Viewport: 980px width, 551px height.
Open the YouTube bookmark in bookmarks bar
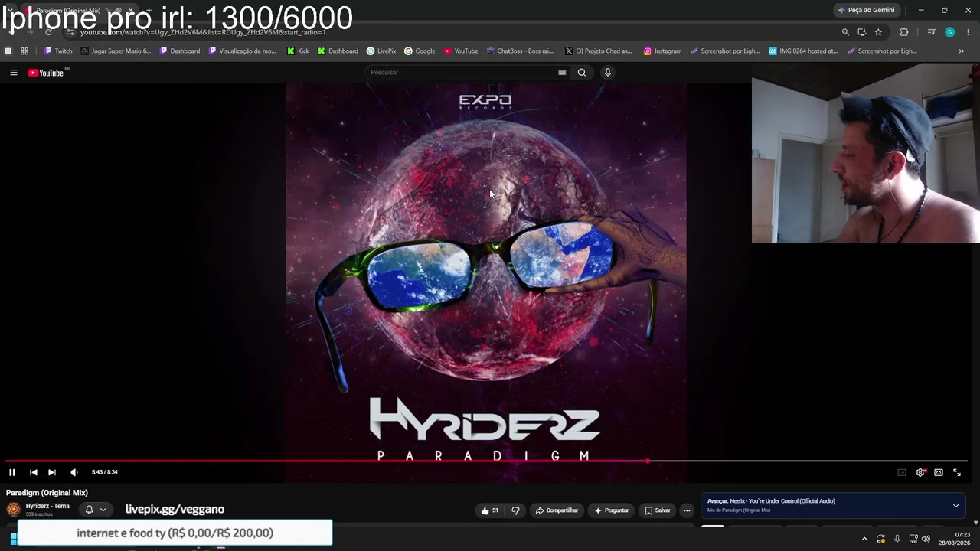click(x=461, y=51)
